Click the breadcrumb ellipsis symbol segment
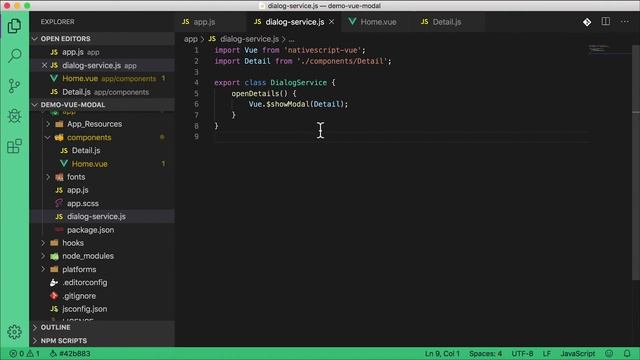This screenshot has width=640, height=360. point(291,40)
